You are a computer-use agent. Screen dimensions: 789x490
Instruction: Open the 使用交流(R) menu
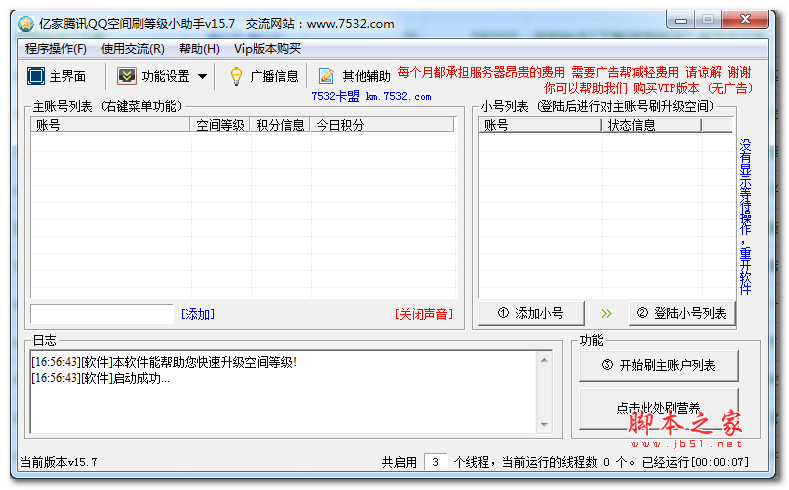click(x=133, y=49)
